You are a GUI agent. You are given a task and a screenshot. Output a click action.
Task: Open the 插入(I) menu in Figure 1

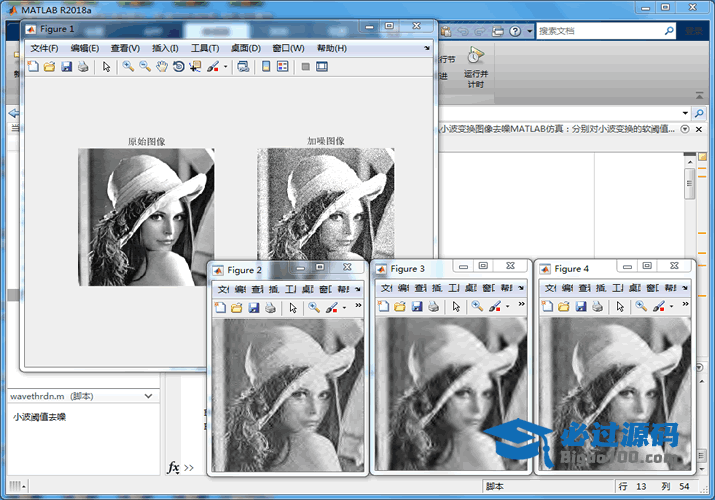point(165,48)
